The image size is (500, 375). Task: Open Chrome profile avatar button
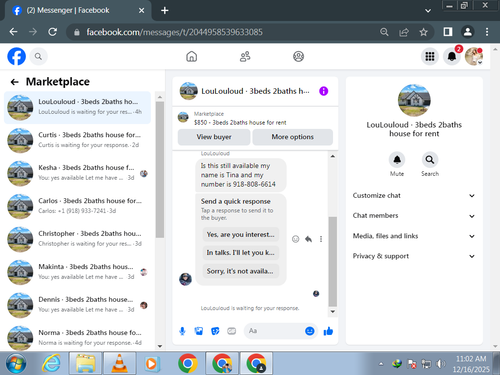coord(467,32)
